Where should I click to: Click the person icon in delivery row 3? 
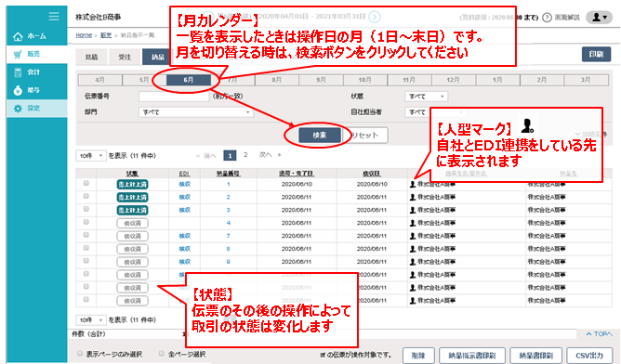(x=412, y=210)
